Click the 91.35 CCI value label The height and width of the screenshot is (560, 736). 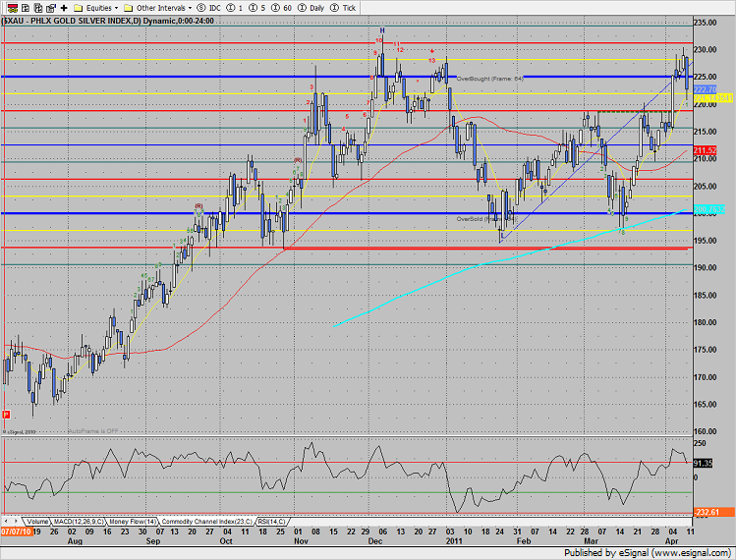pos(703,463)
